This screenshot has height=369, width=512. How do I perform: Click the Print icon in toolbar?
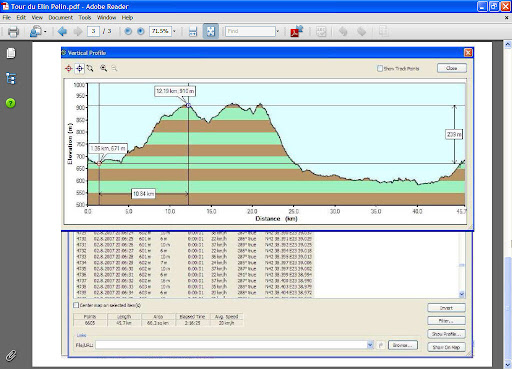[13, 32]
